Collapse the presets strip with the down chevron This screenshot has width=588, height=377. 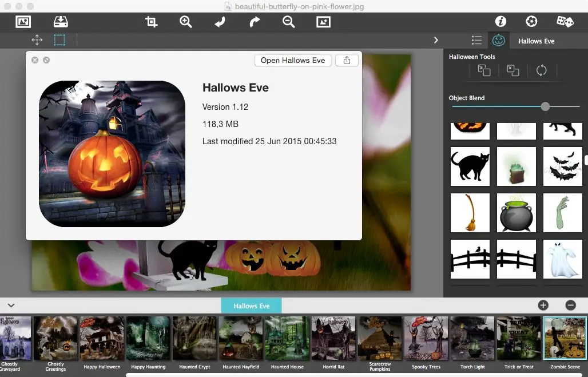coord(11,305)
